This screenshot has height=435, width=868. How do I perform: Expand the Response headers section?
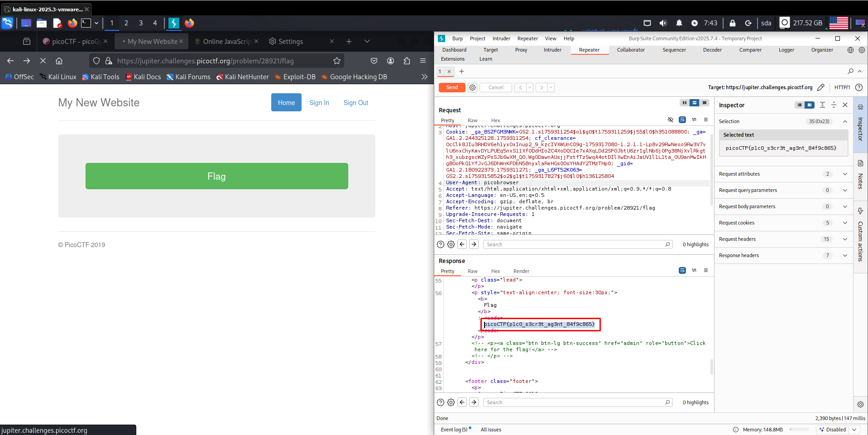pos(845,255)
